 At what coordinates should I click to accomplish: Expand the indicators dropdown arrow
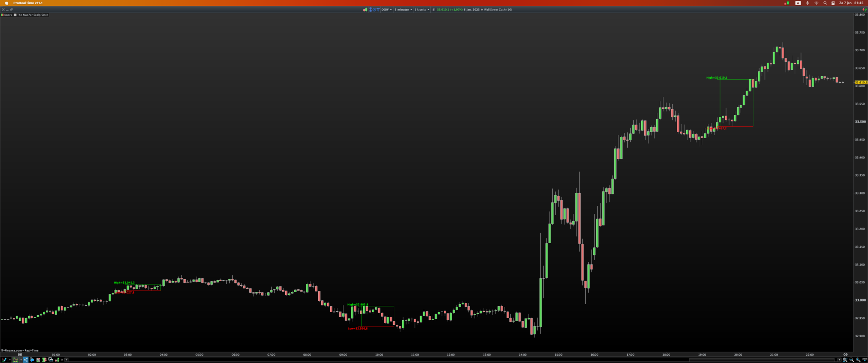point(21,360)
